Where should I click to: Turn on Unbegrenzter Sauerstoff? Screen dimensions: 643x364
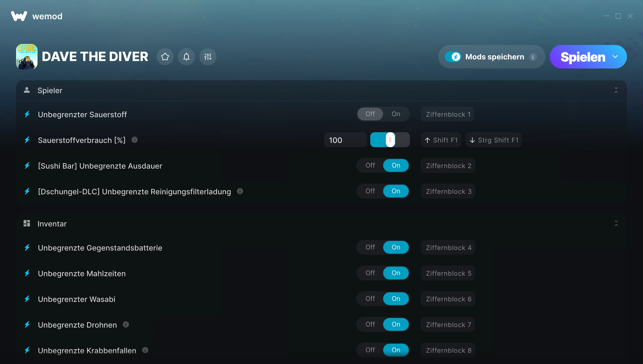(x=396, y=114)
